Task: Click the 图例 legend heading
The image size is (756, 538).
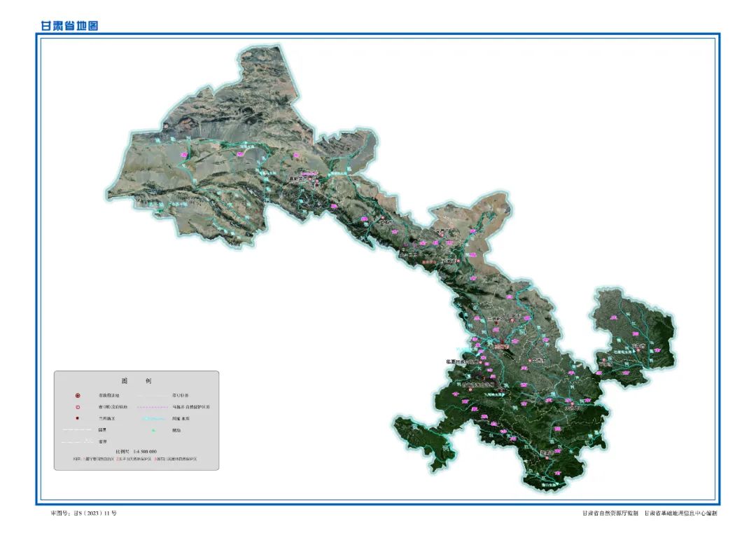Action: click(x=137, y=381)
